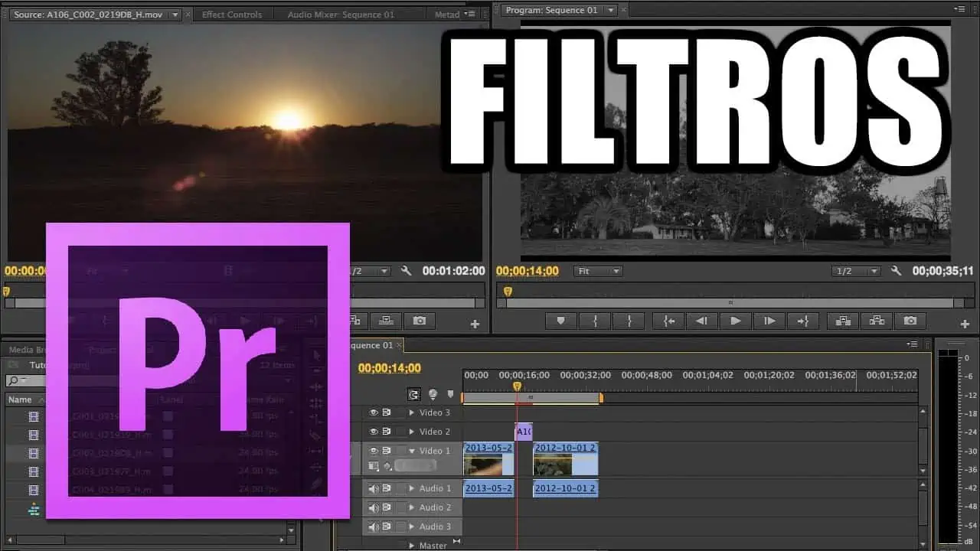
Task: Click timeline timecode 00;00;14;00
Action: [x=389, y=368]
